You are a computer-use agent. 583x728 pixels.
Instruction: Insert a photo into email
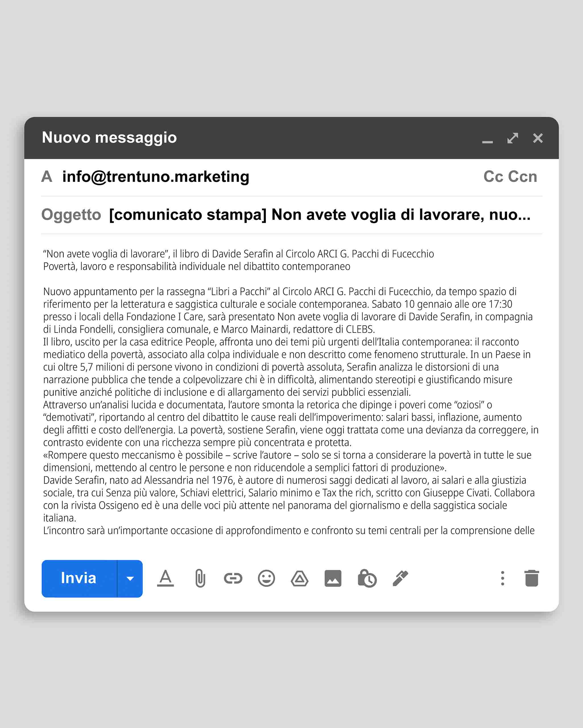(x=333, y=578)
